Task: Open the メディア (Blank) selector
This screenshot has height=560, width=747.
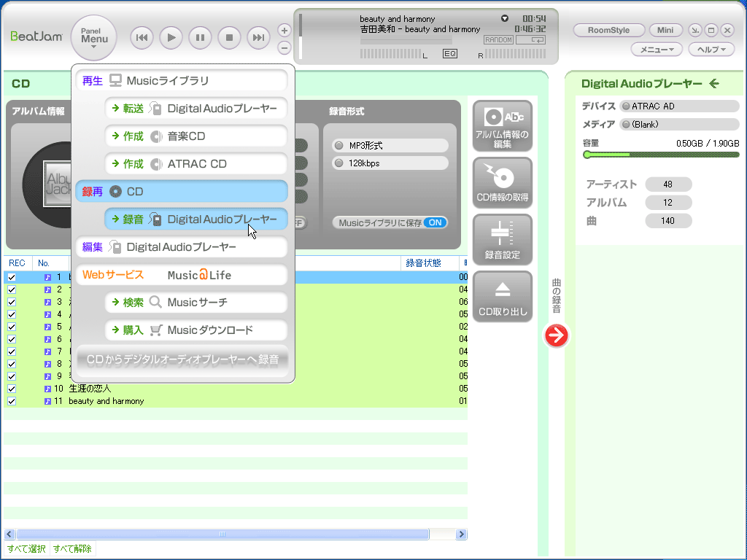Action: point(679,124)
